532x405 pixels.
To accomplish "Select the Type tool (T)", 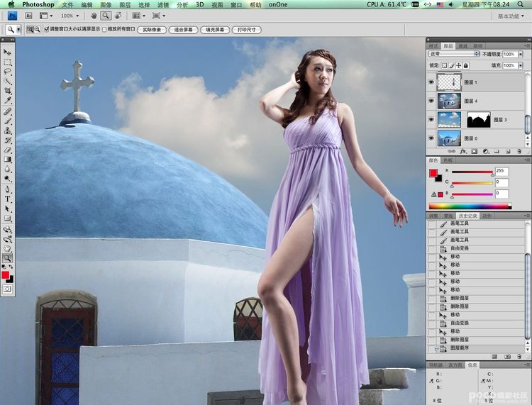I will (x=7, y=199).
